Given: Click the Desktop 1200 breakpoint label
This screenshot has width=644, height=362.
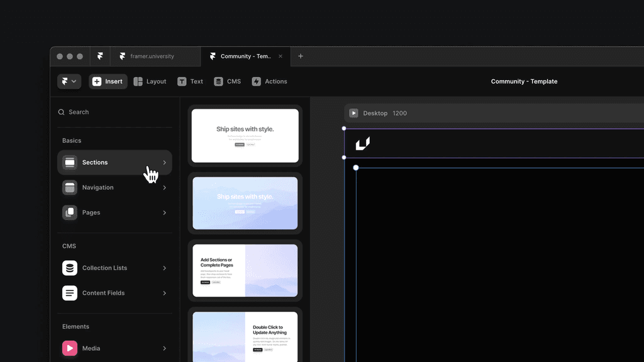Looking at the screenshot, I should 384,113.
